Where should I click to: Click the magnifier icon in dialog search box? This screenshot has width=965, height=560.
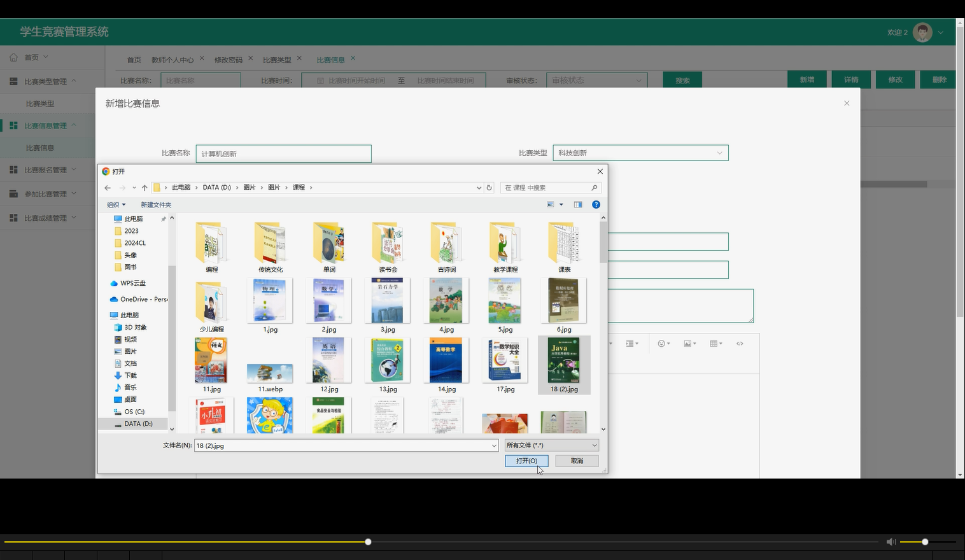pos(594,188)
